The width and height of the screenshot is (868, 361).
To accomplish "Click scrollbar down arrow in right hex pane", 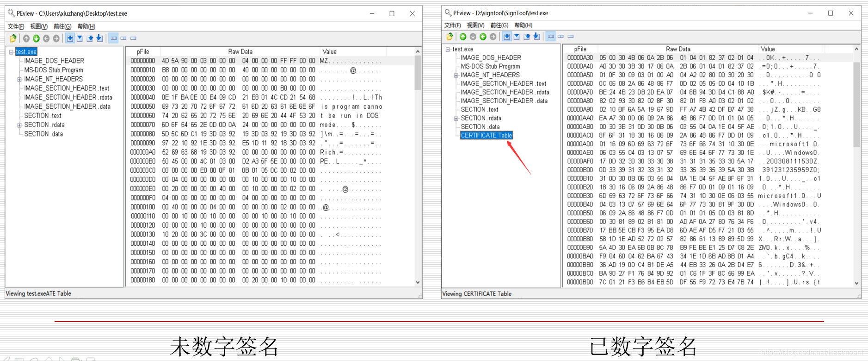I will click(856, 283).
